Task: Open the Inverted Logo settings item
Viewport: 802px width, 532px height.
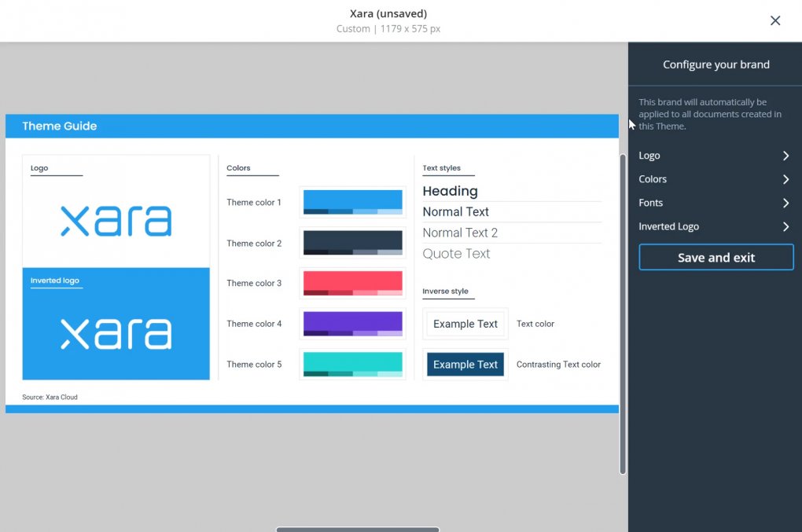Action: point(715,226)
